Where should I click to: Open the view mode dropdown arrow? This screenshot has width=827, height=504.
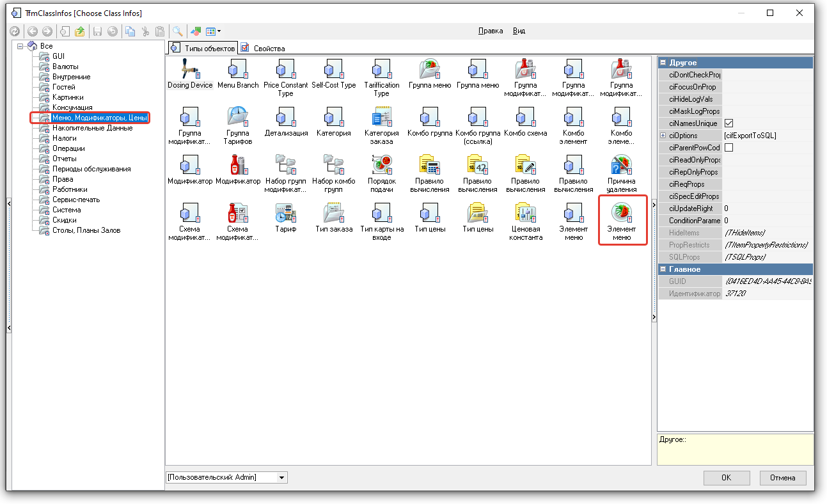219,31
